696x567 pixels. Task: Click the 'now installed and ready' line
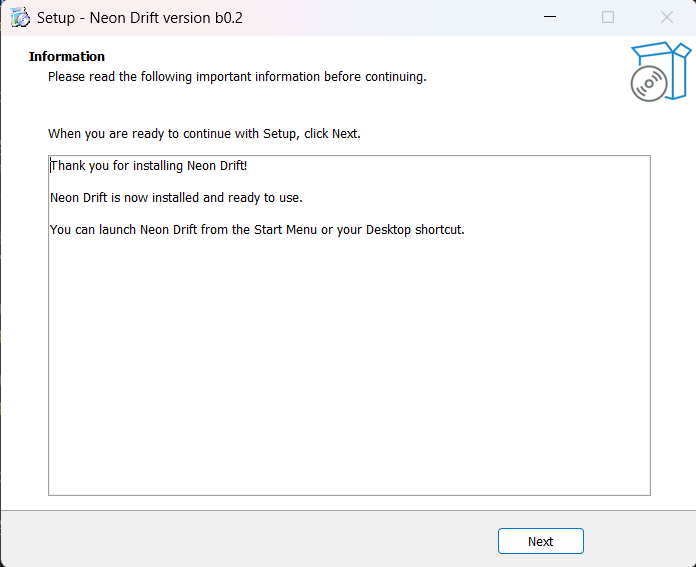pos(177,197)
